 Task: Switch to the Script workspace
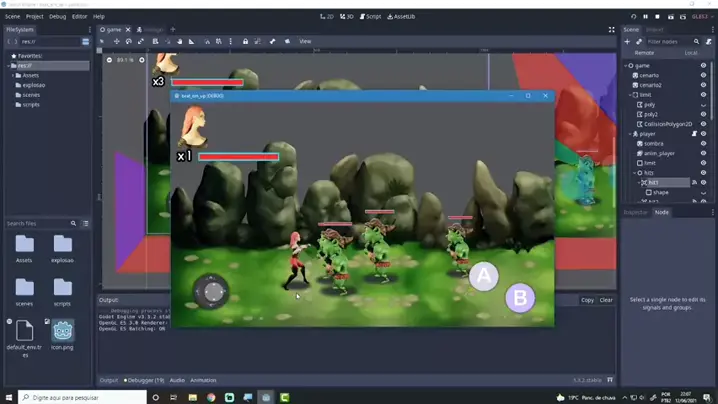(x=370, y=16)
